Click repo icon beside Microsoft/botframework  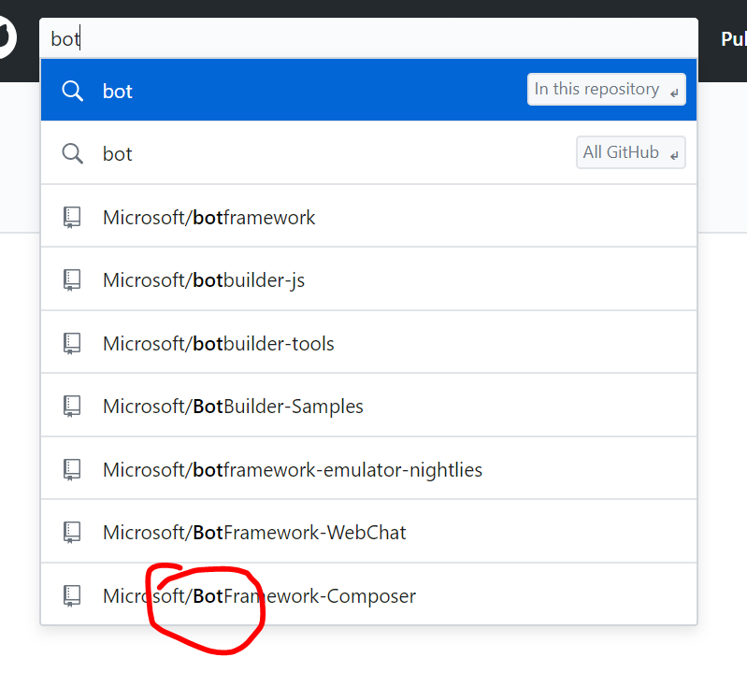tap(72, 218)
